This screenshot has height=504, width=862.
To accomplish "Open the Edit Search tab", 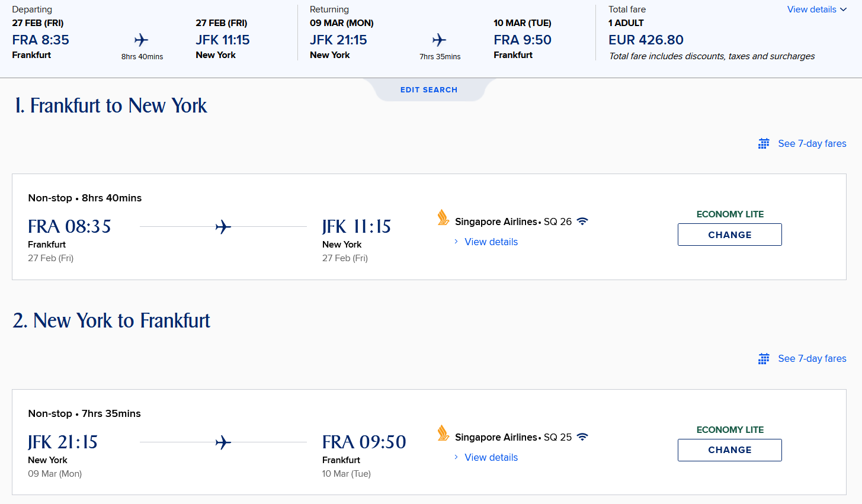I will pyautogui.click(x=429, y=90).
